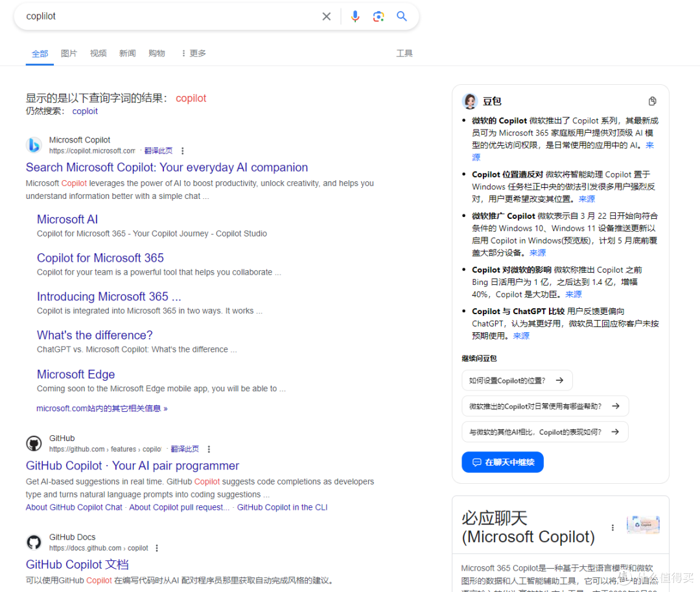Open microsoft.com站内的其它相关信息 link

(102, 408)
